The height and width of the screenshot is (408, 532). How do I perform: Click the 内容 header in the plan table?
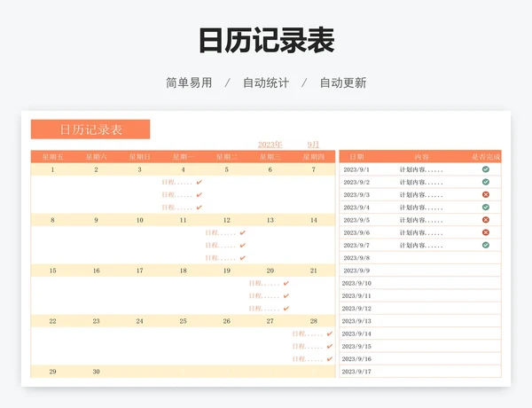coord(421,157)
